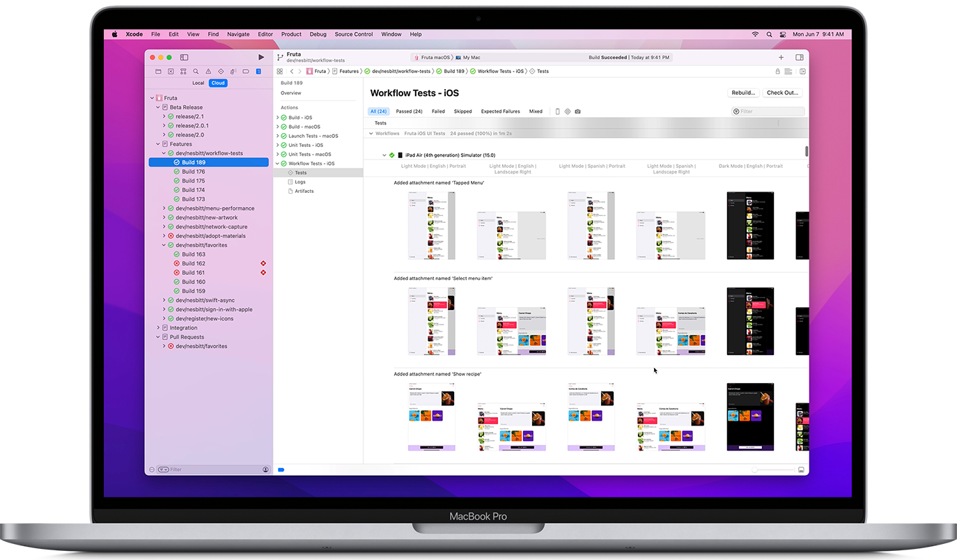Show Mixed tests filter
Viewport: 957px width, 560px height.
click(536, 111)
